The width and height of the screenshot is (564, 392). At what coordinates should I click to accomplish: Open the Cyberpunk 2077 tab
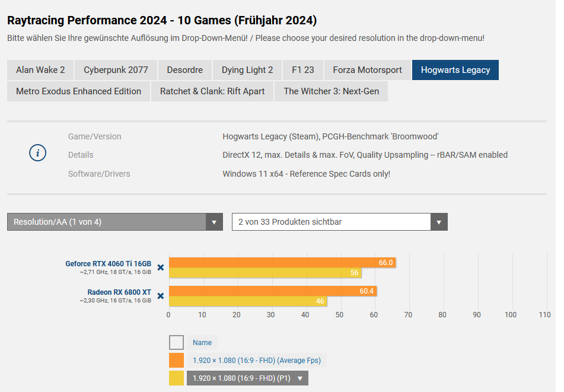(116, 70)
